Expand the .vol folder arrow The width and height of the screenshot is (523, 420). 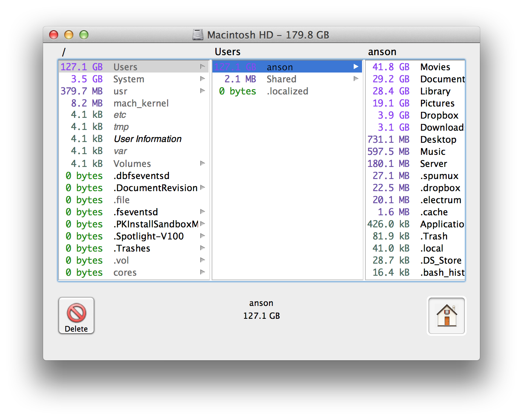click(x=203, y=260)
